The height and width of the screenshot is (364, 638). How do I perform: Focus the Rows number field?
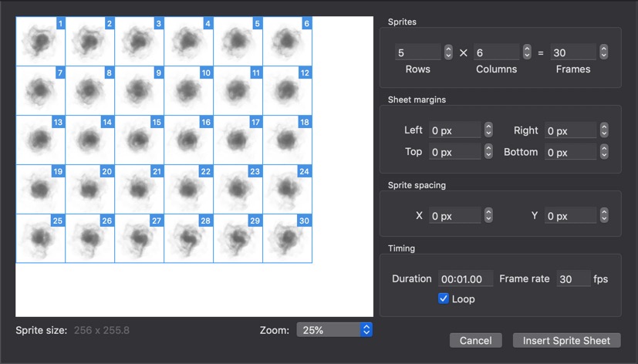point(417,52)
